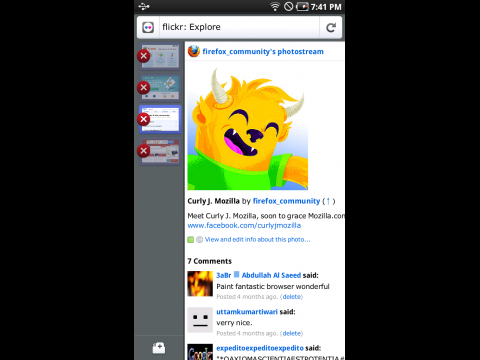Click 3aBr's fire avatar image

click(200, 284)
